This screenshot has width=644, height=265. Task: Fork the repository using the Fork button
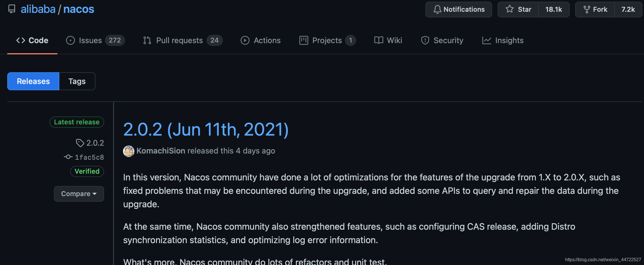(x=595, y=10)
